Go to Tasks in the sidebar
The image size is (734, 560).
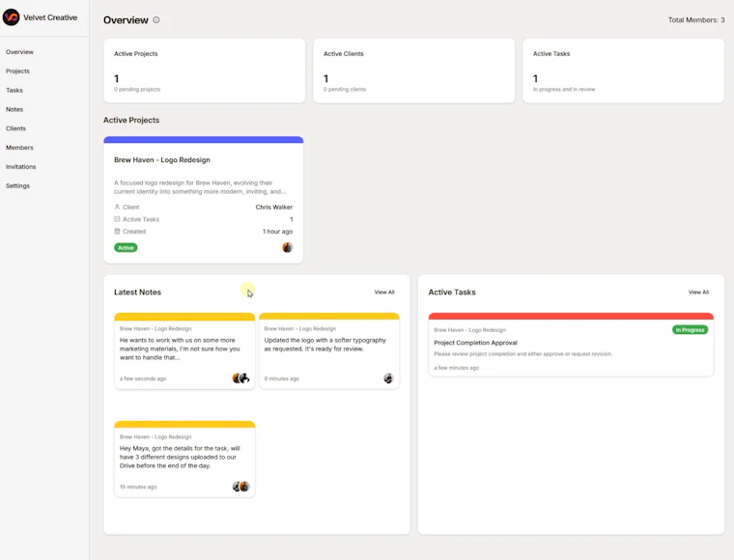click(x=14, y=91)
